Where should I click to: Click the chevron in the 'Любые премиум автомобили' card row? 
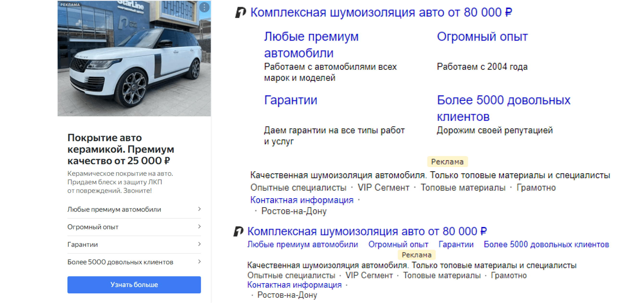point(199,209)
